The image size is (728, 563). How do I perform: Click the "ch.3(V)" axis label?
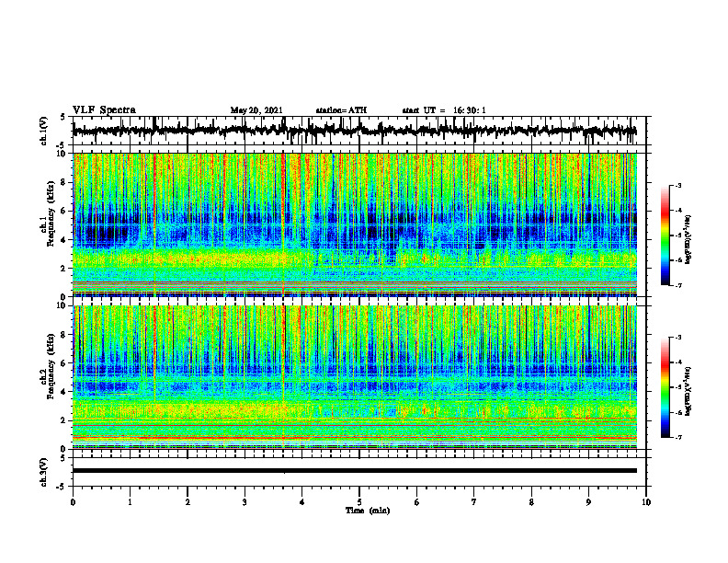pos(44,472)
